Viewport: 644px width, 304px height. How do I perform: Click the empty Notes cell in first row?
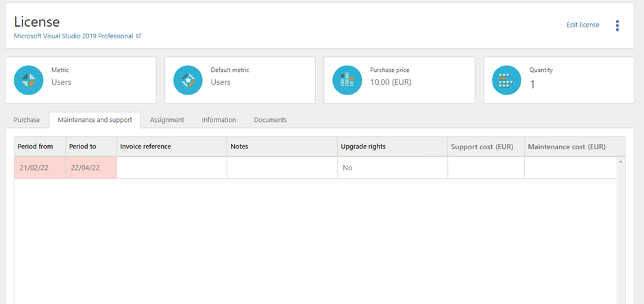[x=282, y=167]
